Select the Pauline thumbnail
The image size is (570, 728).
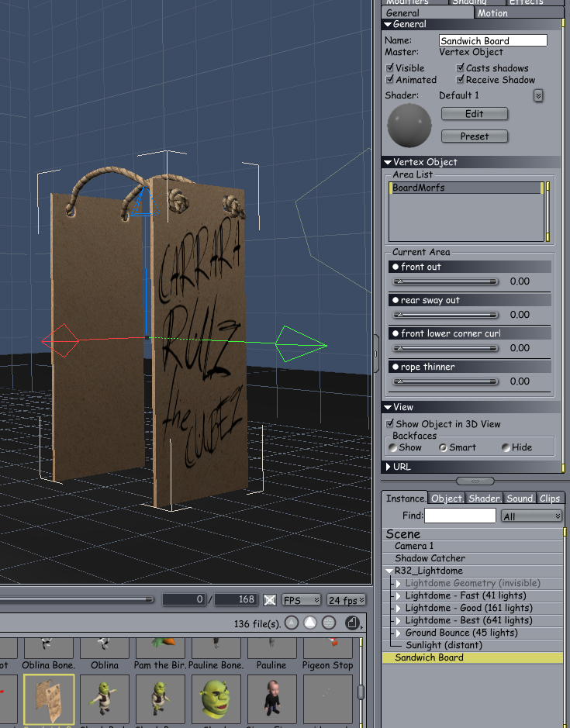(x=271, y=647)
